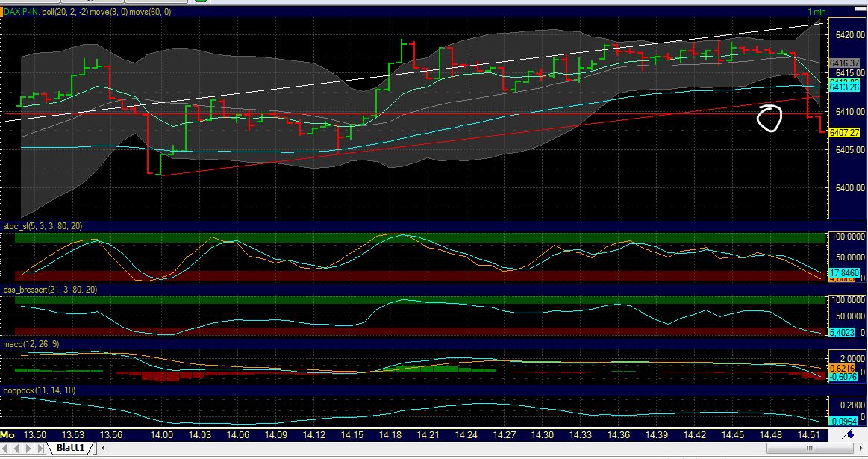Viewport: 868px width, 459px height.
Task: Click the white circle annotation on the chart
Action: (769, 117)
